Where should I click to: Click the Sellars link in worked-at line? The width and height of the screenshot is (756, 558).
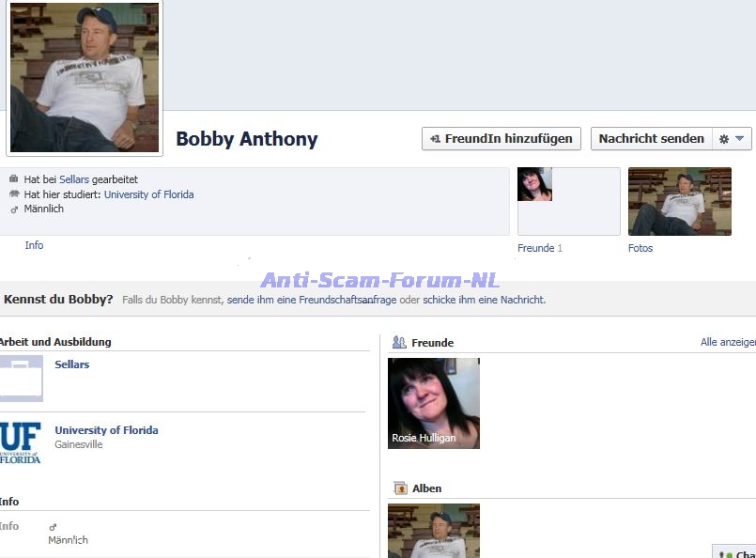click(74, 178)
